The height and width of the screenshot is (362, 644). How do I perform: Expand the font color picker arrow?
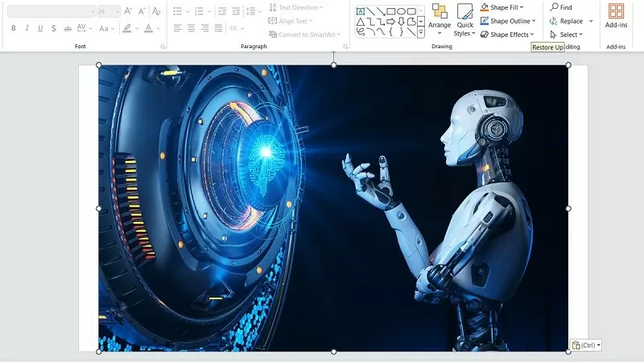tap(159, 28)
